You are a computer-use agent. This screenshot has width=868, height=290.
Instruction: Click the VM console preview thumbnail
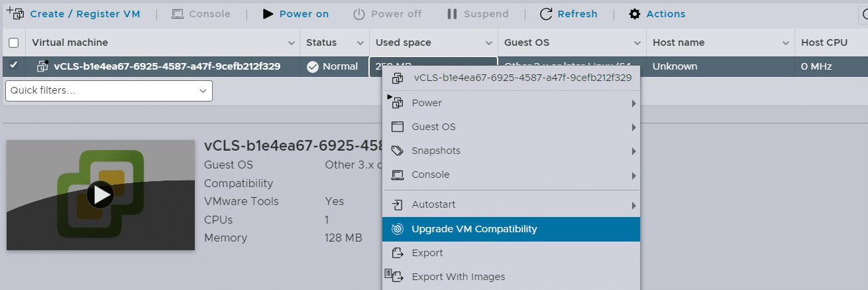(101, 195)
